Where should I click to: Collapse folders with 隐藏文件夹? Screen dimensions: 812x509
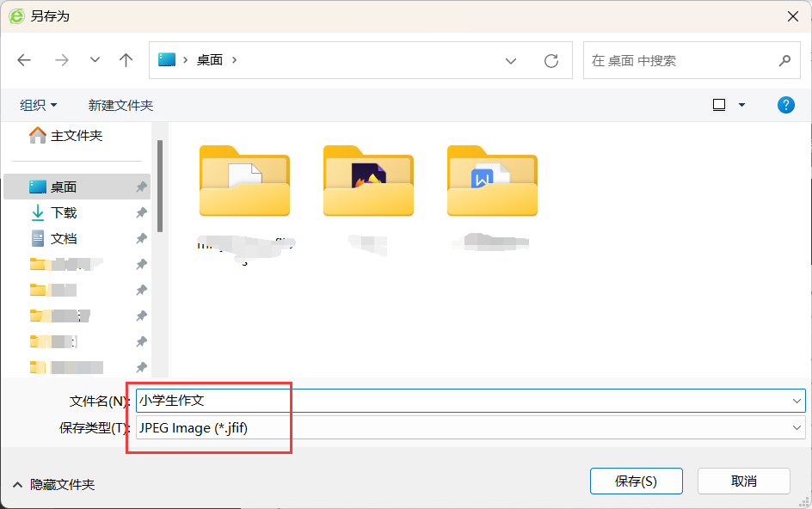click(54, 485)
